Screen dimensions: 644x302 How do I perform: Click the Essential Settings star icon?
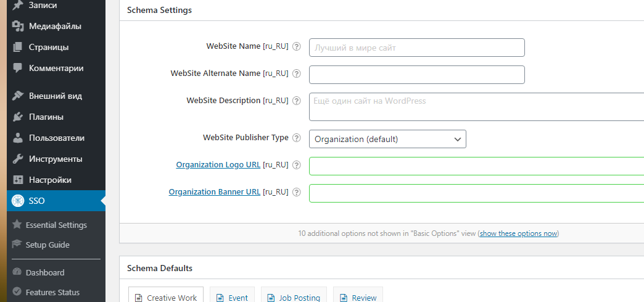click(17, 225)
